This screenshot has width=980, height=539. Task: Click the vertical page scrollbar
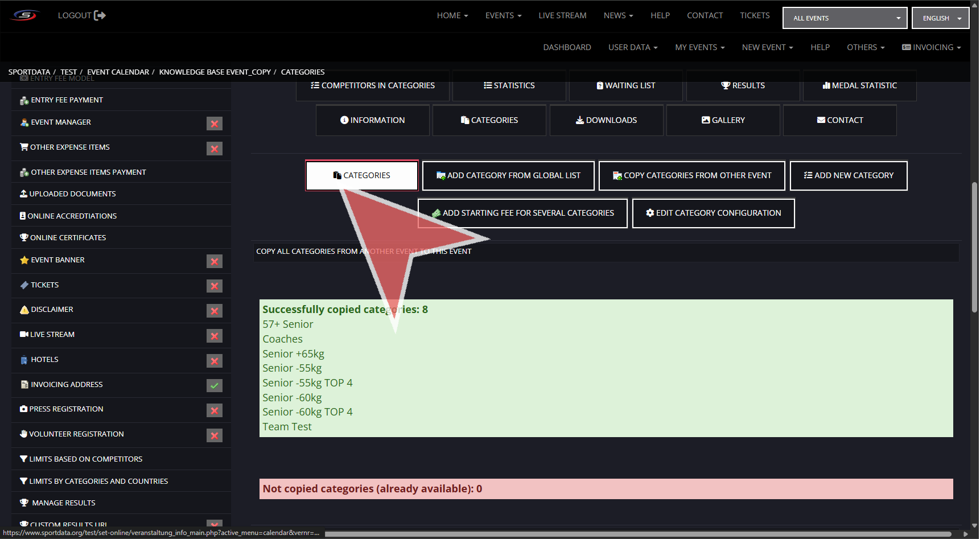(974, 248)
